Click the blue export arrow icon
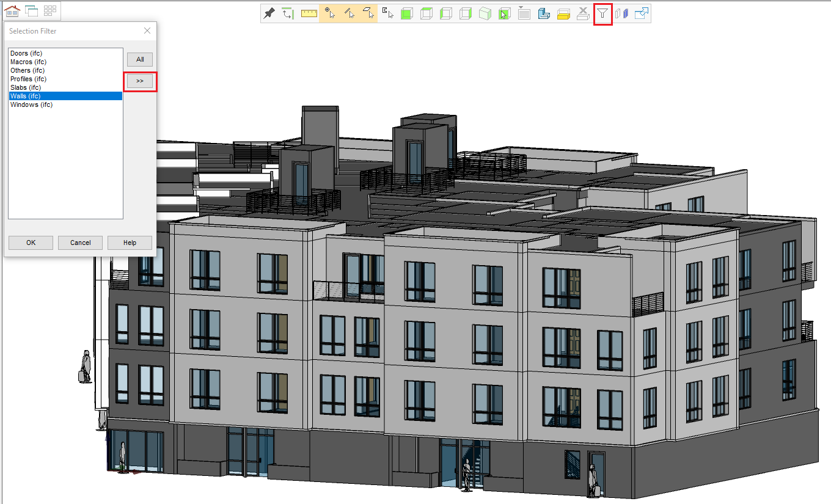 641,13
